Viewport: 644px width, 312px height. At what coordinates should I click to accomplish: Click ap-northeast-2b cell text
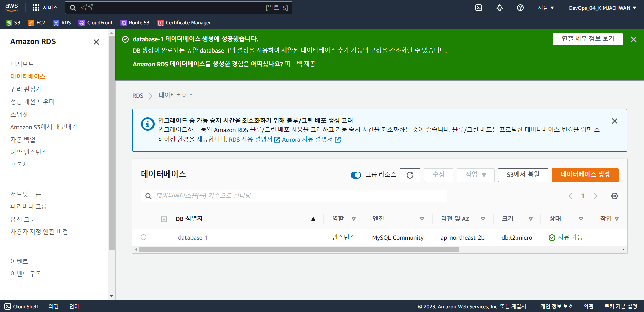coord(463,238)
